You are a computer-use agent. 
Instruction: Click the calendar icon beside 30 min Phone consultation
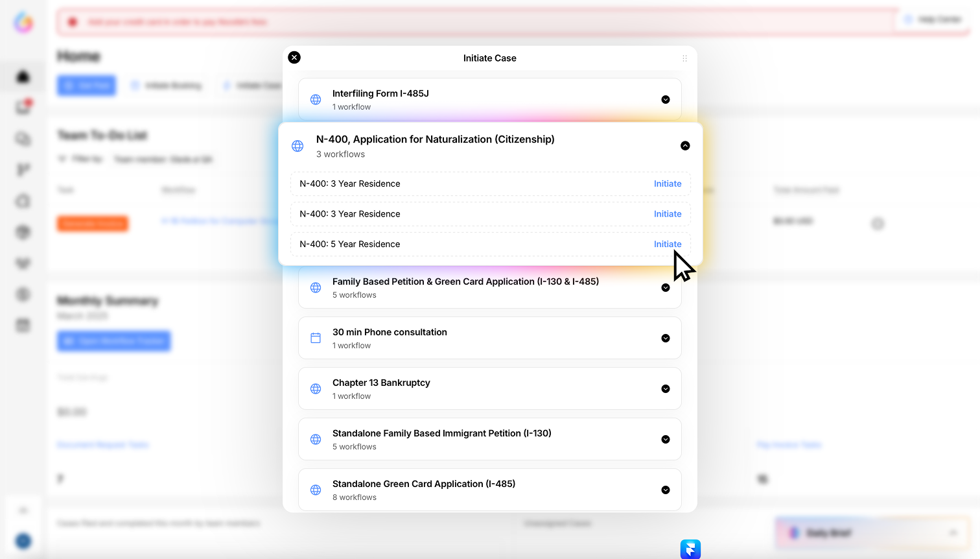coord(316,338)
